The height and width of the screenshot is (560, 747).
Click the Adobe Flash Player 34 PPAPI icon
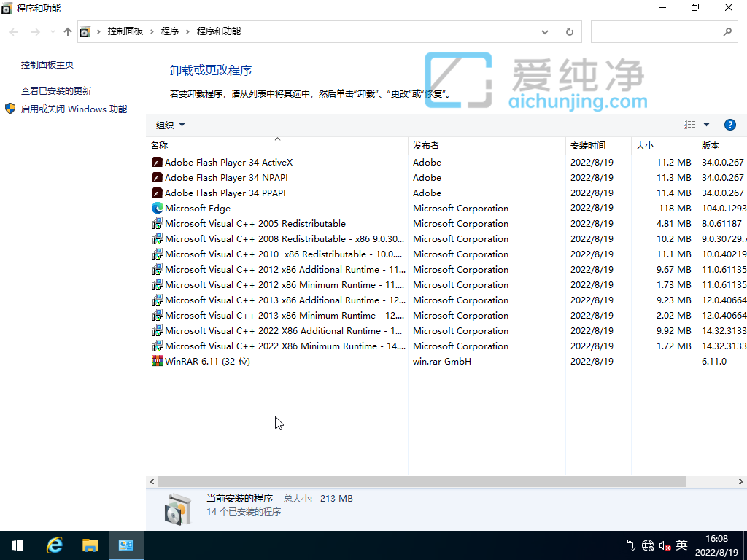158,192
